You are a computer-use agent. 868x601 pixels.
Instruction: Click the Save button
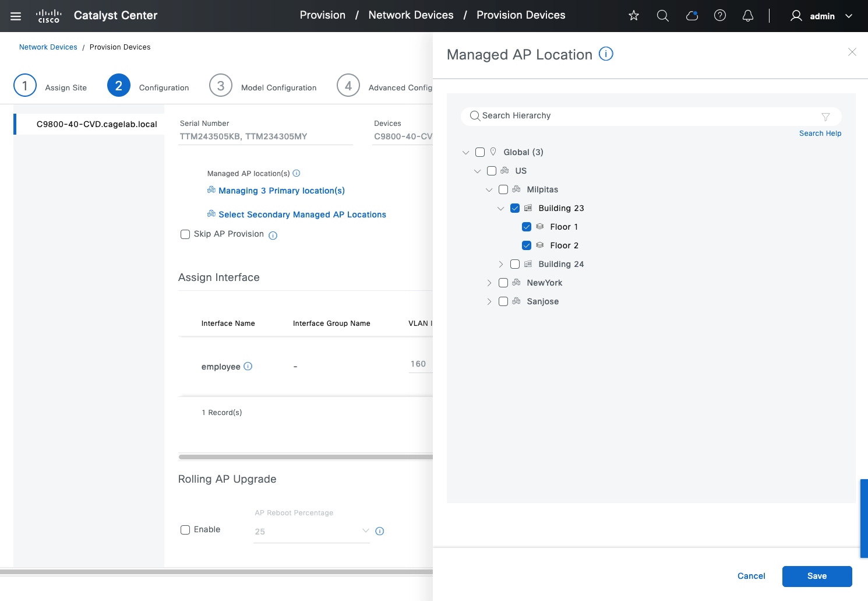[817, 576]
